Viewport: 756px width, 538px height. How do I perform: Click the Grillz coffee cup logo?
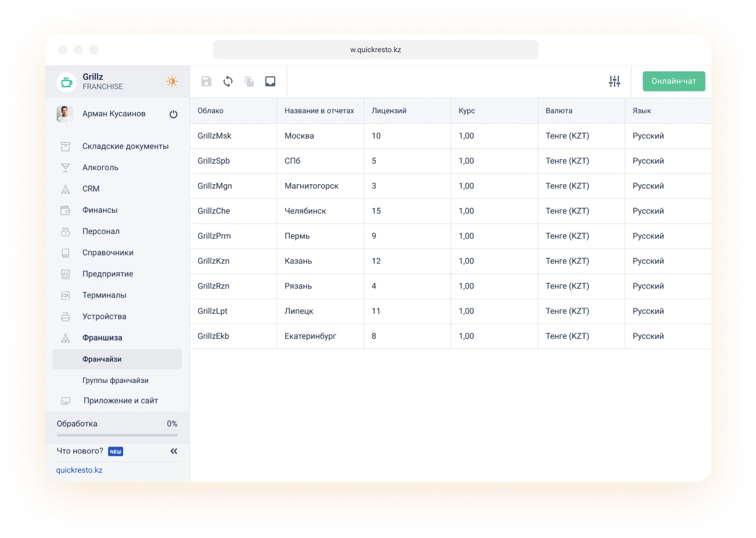[66, 82]
